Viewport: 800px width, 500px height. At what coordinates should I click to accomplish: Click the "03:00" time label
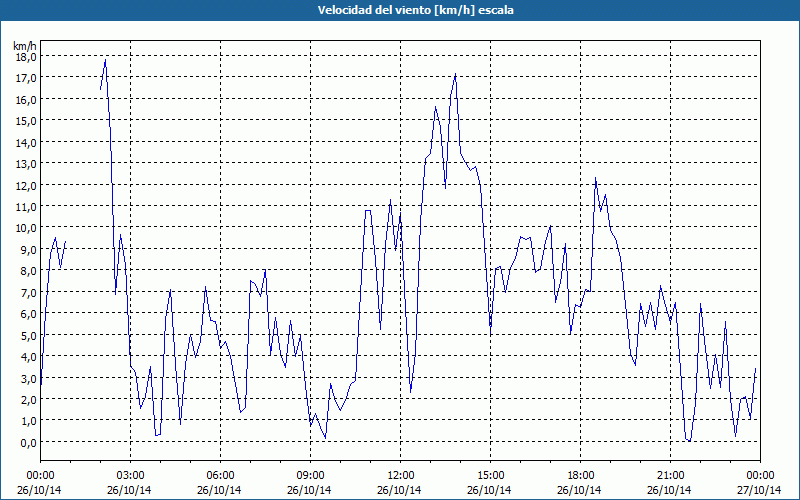tap(130, 476)
